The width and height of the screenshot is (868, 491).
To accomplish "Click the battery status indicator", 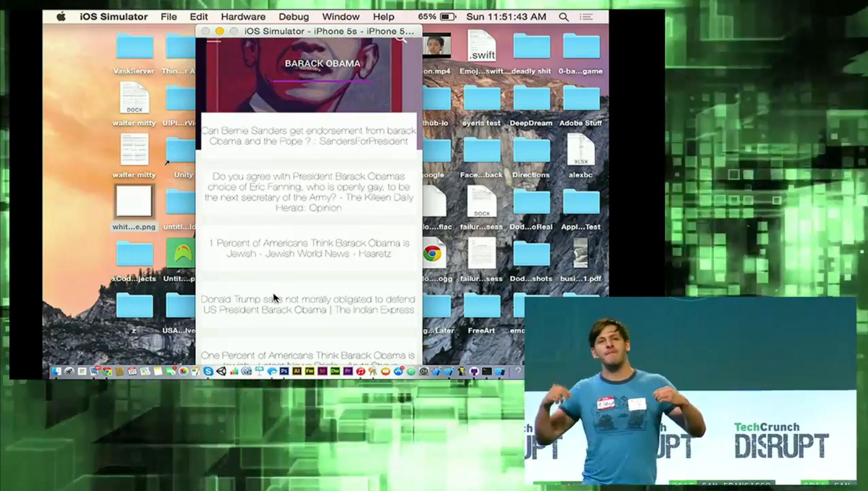I will (447, 17).
